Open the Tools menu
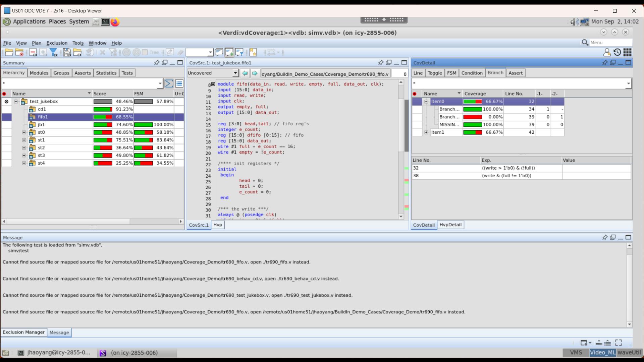 pyautogui.click(x=78, y=43)
